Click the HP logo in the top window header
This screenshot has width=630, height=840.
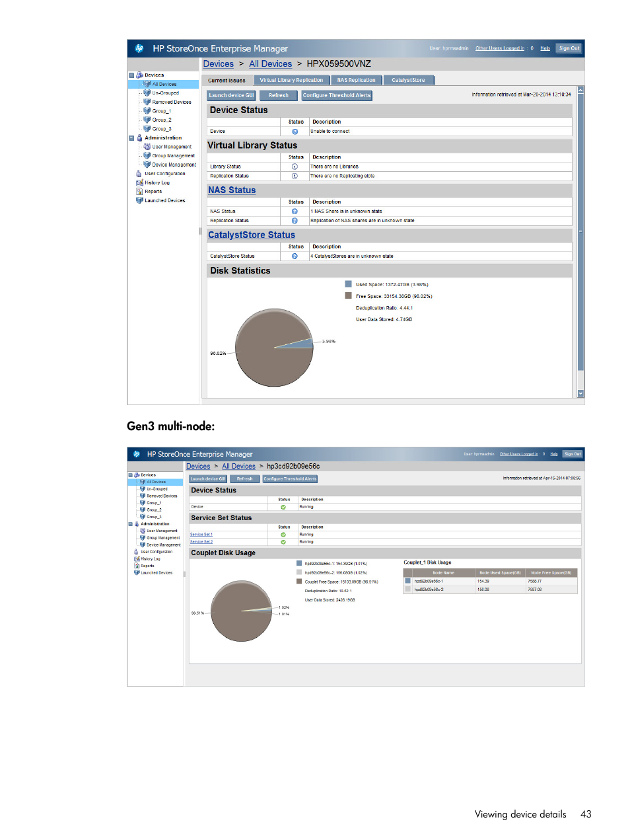tap(139, 48)
